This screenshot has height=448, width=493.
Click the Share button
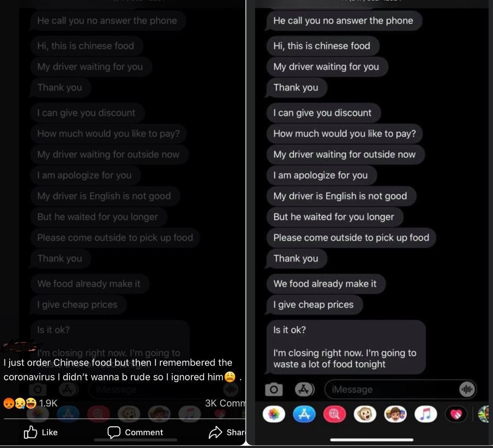(x=227, y=432)
